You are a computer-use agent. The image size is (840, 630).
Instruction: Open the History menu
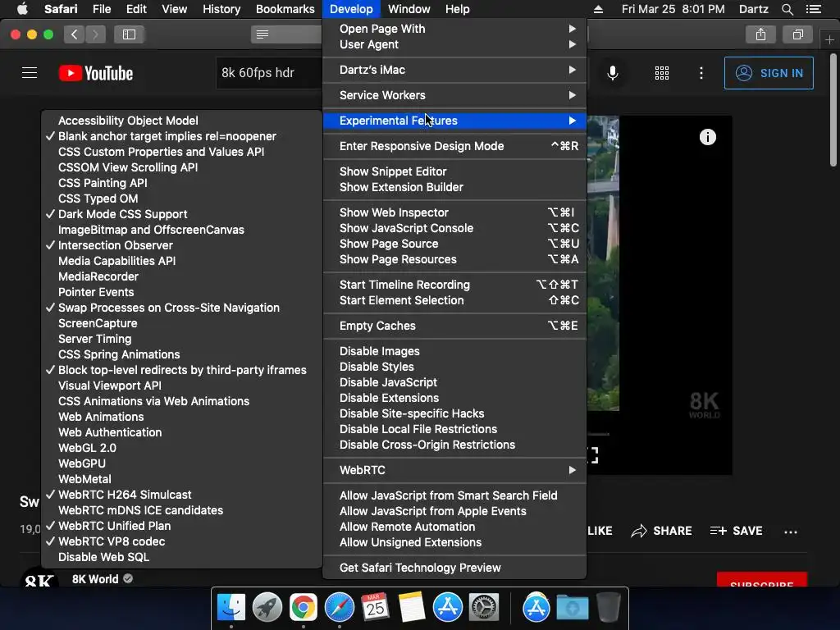(x=221, y=9)
